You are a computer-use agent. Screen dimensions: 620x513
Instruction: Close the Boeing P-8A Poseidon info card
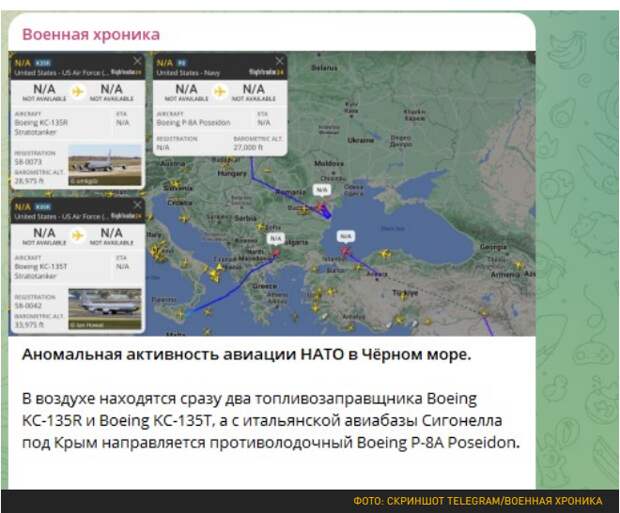click(280, 61)
